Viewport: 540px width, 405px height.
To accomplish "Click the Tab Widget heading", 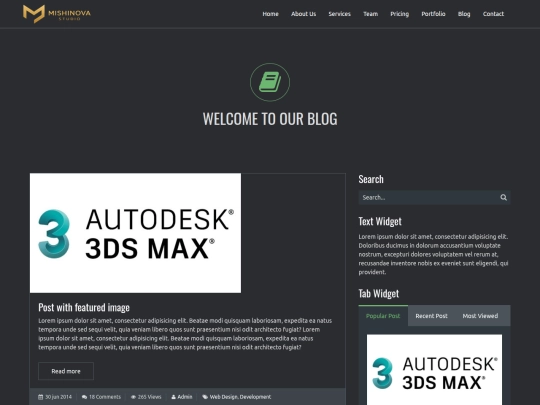I will pos(378,293).
